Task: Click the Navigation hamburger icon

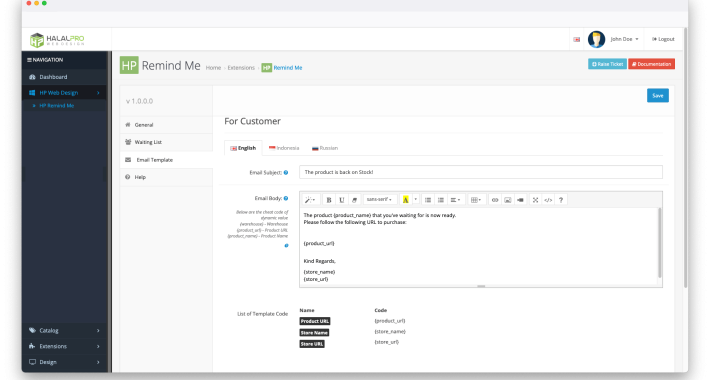Action: coord(29,60)
